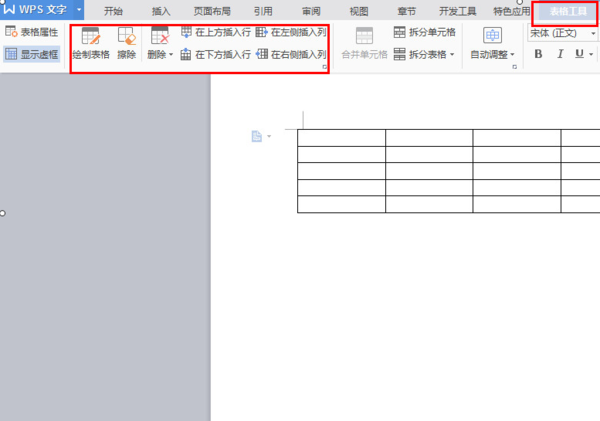600x421 pixels.
Task: Switch to the 开始 tab
Action: (x=113, y=11)
